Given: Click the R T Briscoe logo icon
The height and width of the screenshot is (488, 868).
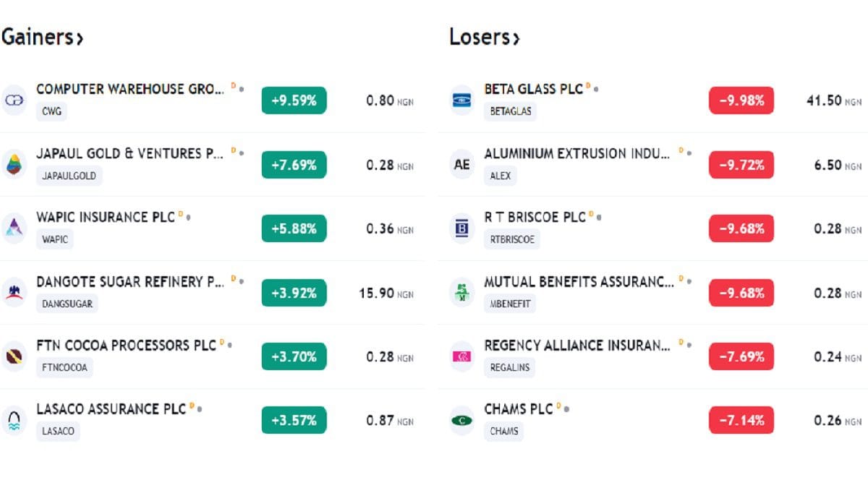Looking at the screenshot, I should point(461,228).
